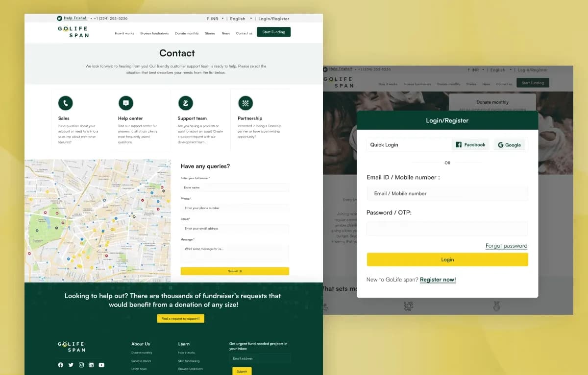
Task: Click the footer newsletter Submit button
Action: [242, 372]
